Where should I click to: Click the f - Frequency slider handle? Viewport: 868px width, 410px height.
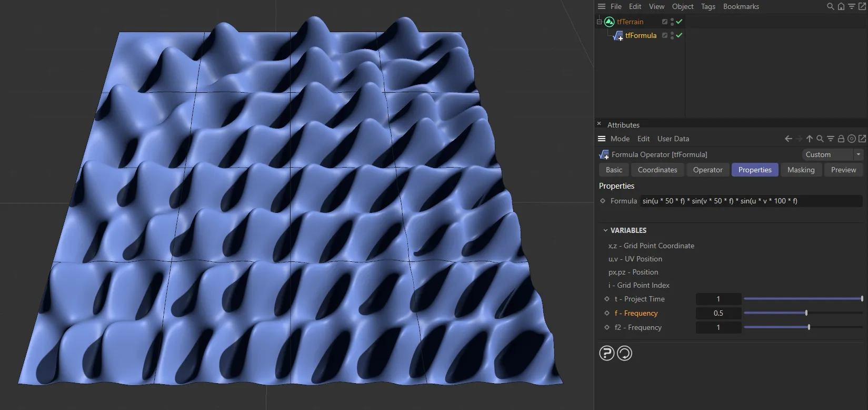(806, 313)
